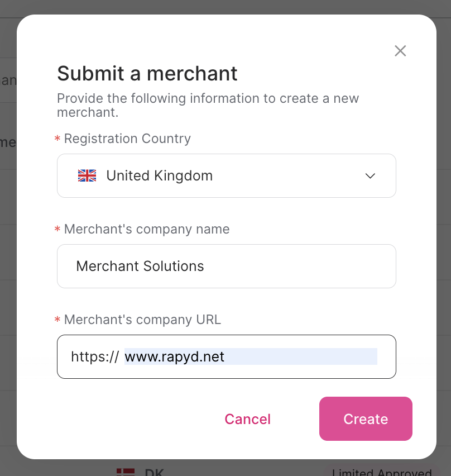The width and height of the screenshot is (451, 476).
Task: Click the red asterisk beside Merchant's company URL
Action: click(x=57, y=320)
